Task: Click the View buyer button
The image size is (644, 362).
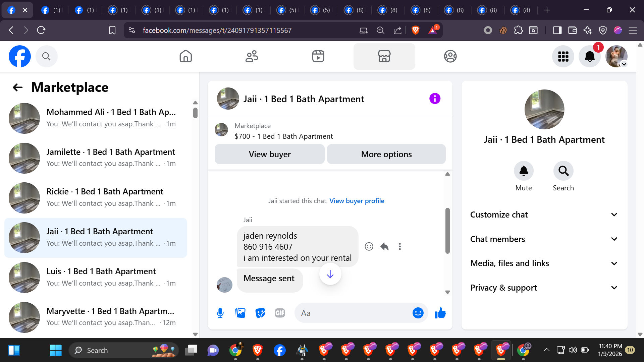Action: click(x=269, y=154)
